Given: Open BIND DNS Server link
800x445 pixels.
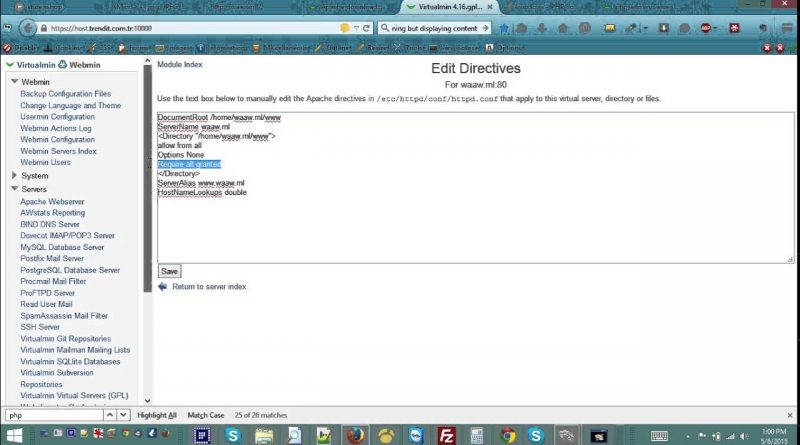Looking at the screenshot, I should click(x=50, y=224).
